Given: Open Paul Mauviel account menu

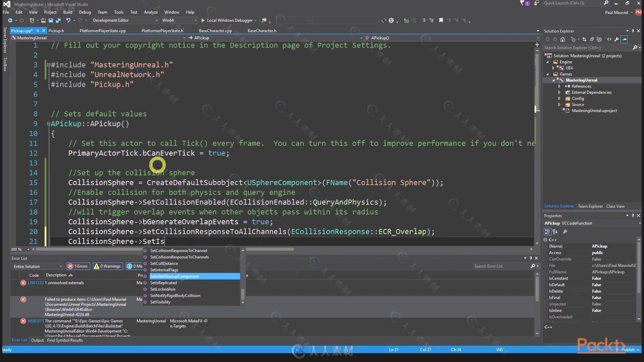Looking at the screenshot, I should [x=619, y=12].
